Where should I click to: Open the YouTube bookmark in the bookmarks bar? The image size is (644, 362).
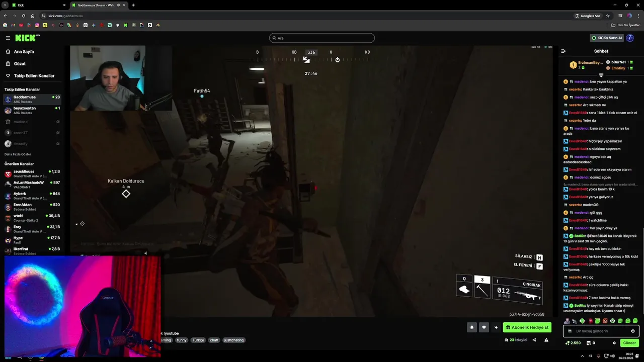(21, 25)
